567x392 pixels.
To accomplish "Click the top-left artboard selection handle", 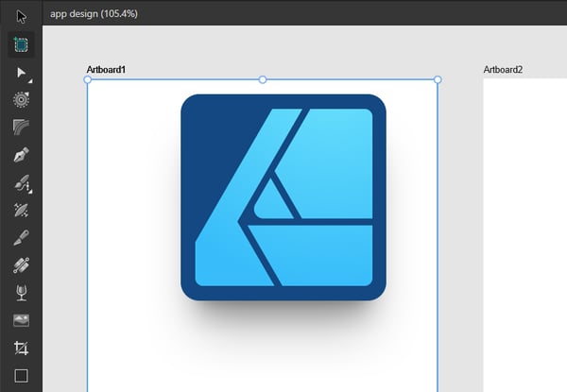I will [x=88, y=80].
